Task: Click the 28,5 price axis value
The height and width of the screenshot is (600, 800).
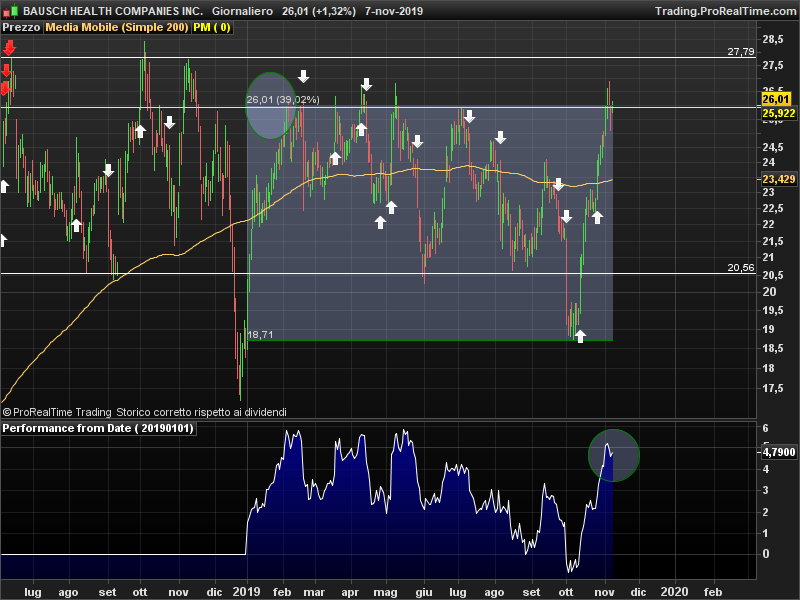Action: tap(773, 39)
